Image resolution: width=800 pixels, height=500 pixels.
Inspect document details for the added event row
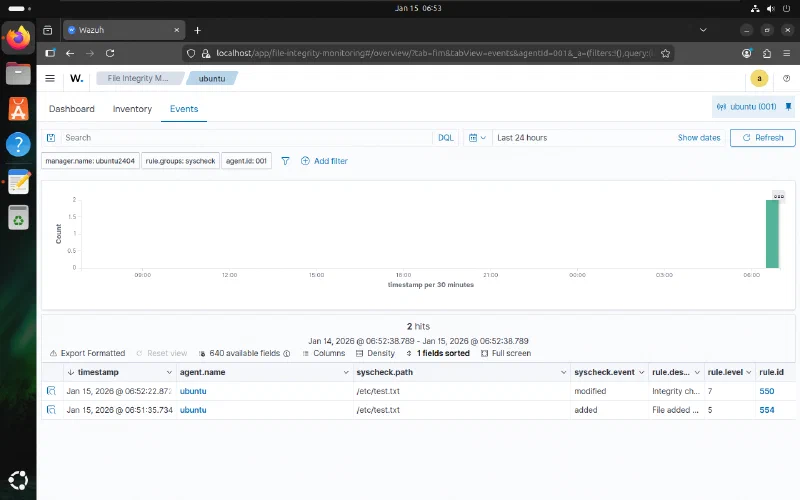pos(51,410)
